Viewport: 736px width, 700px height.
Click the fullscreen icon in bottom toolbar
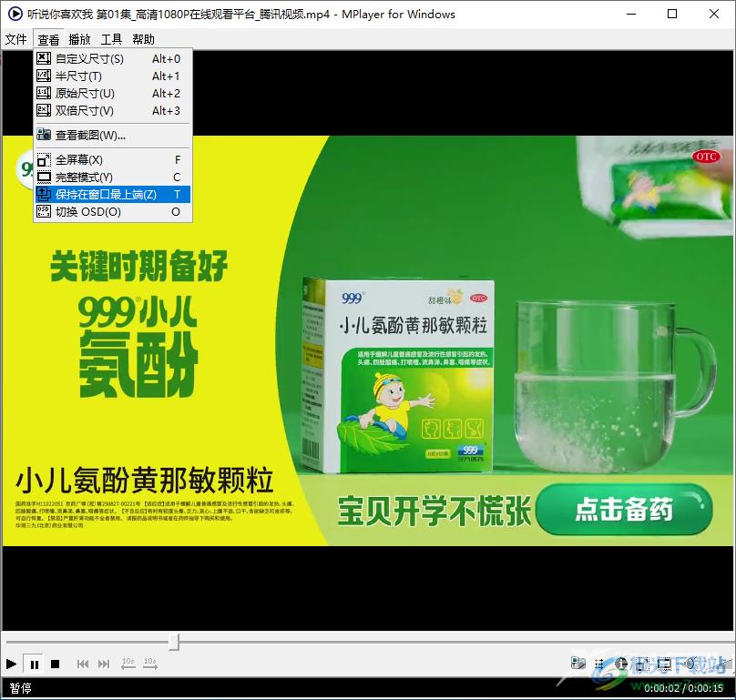point(643,663)
